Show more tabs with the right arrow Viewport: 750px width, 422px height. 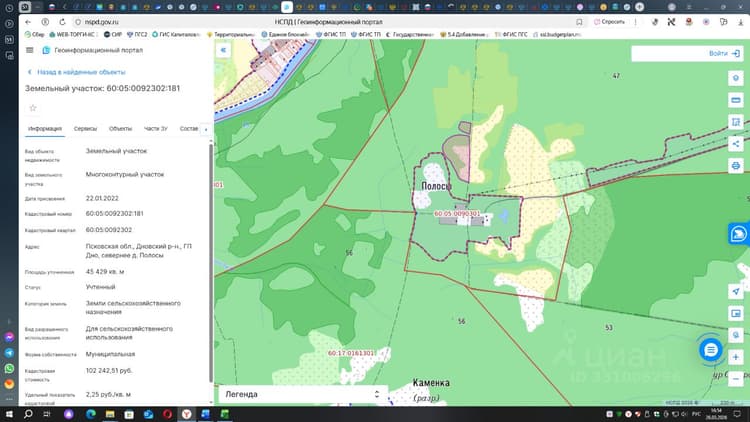(206, 129)
